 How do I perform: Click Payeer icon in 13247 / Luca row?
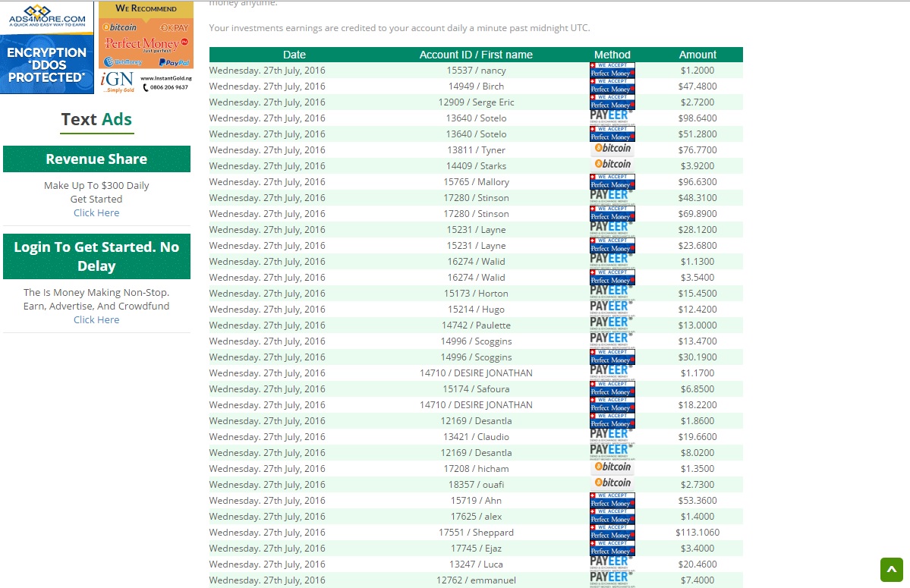click(612, 564)
